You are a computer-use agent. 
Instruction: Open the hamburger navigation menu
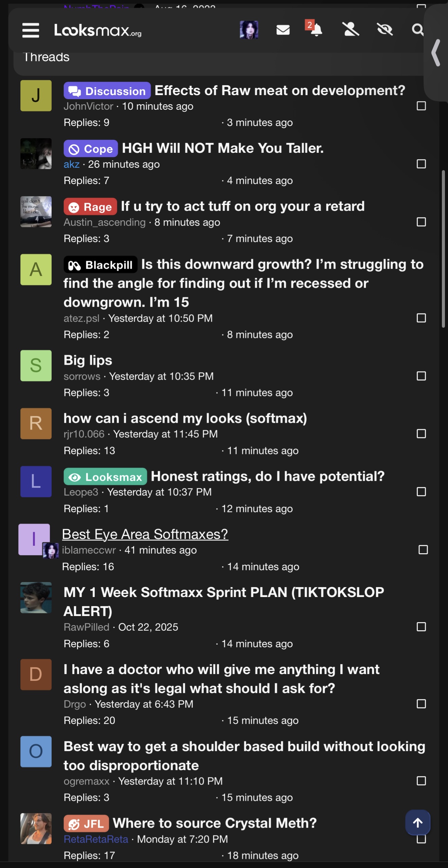coord(31,30)
